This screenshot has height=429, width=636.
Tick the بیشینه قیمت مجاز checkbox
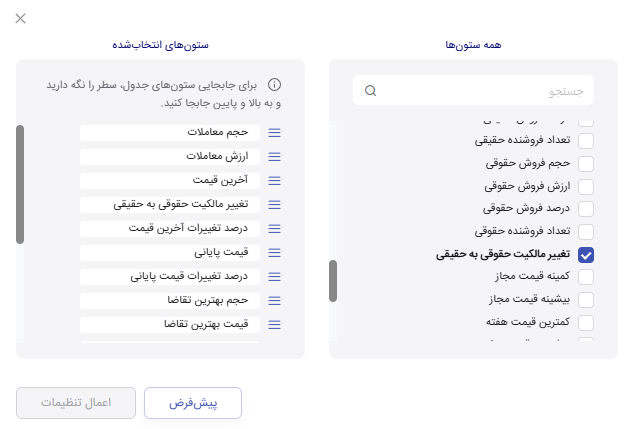(586, 300)
